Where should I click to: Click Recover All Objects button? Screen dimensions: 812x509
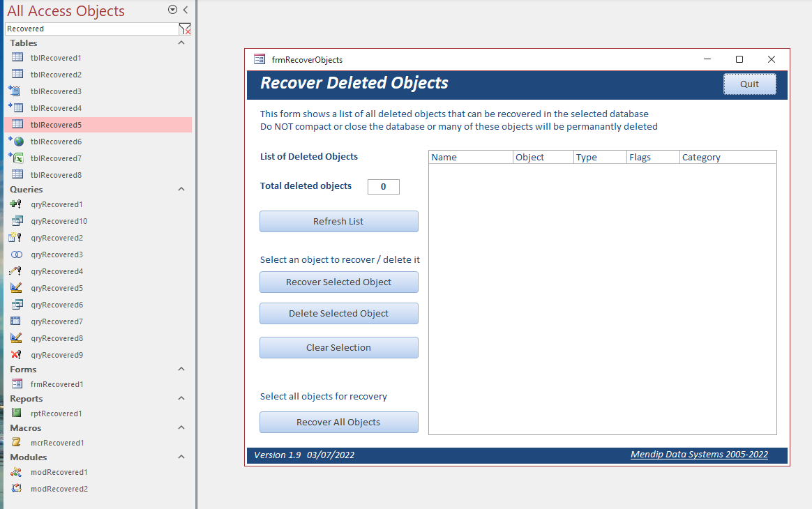coord(338,422)
